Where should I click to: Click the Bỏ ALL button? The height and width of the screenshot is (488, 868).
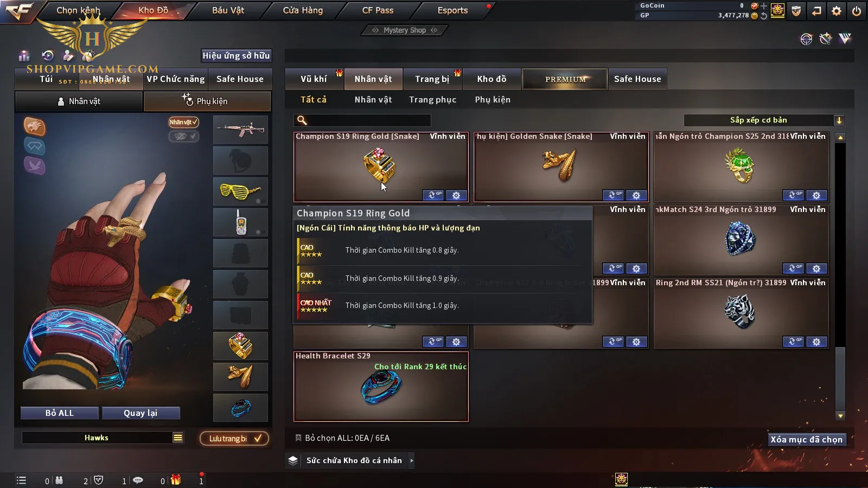click(60, 413)
